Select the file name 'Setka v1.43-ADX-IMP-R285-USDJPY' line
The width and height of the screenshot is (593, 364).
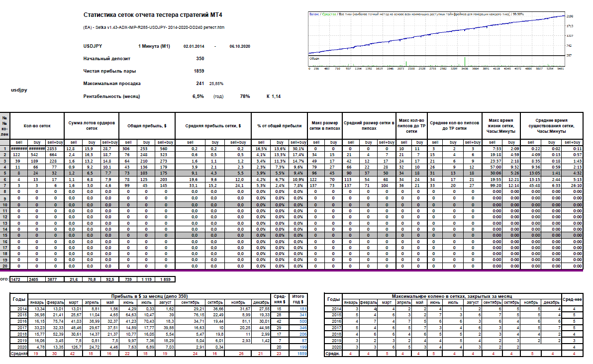tap(154, 27)
